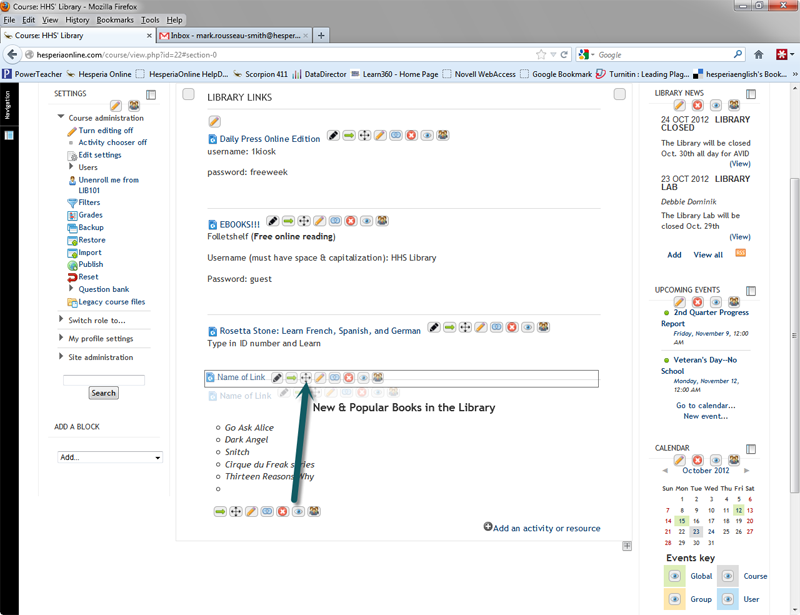Hide the EBOOKS!!! resource via eye icon

click(x=367, y=221)
